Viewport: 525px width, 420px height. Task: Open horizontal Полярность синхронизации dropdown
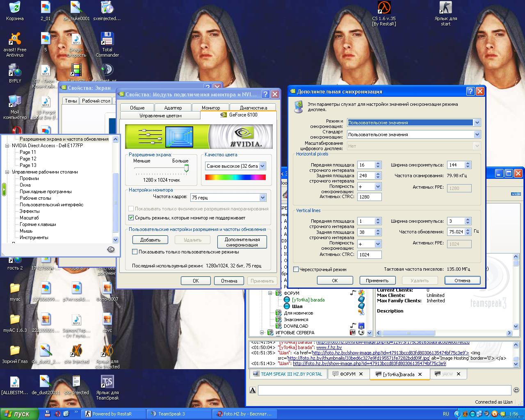(x=378, y=187)
